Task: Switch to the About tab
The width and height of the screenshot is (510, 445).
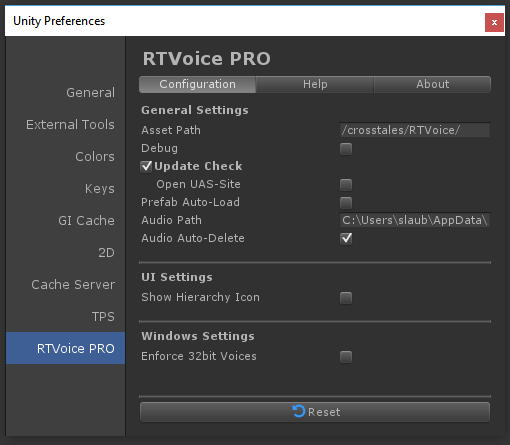Action: click(x=432, y=84)
